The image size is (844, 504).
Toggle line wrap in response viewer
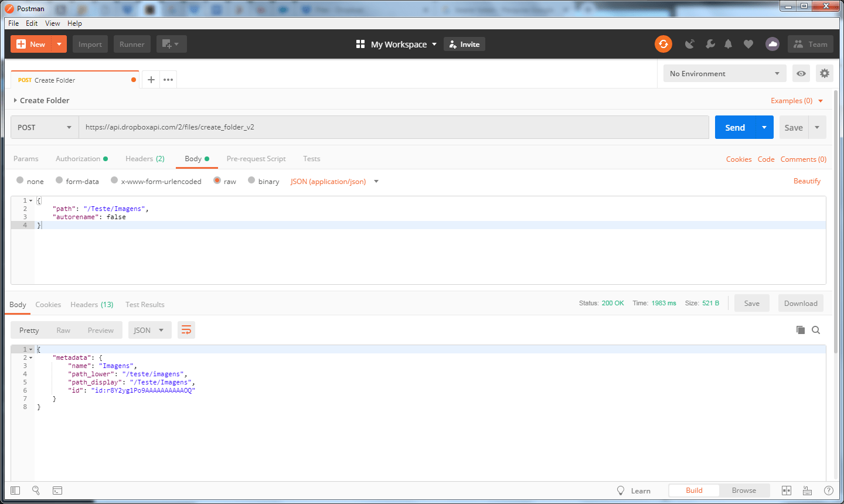pos(186,330)
